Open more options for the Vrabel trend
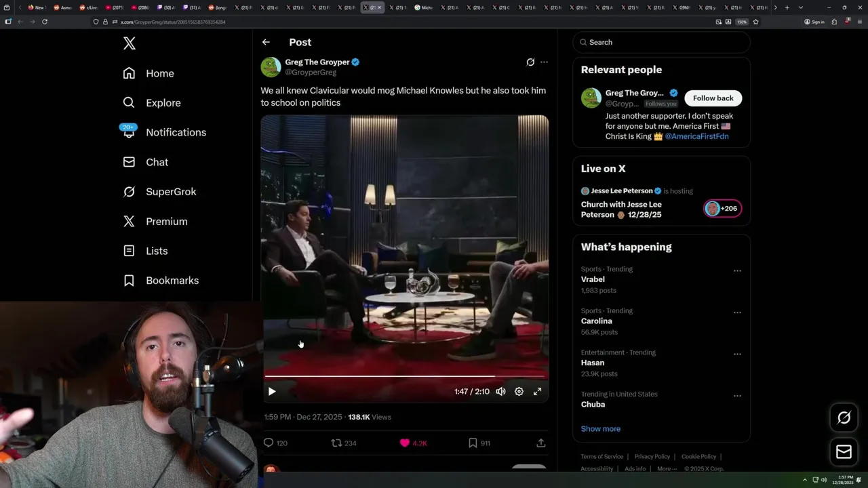 click(737, 271)
